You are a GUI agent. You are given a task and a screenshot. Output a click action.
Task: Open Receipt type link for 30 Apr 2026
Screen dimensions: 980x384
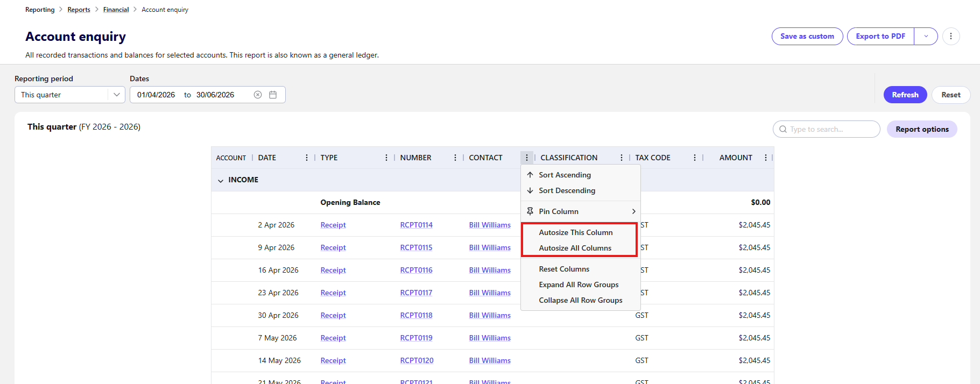(x=333, y=315)
